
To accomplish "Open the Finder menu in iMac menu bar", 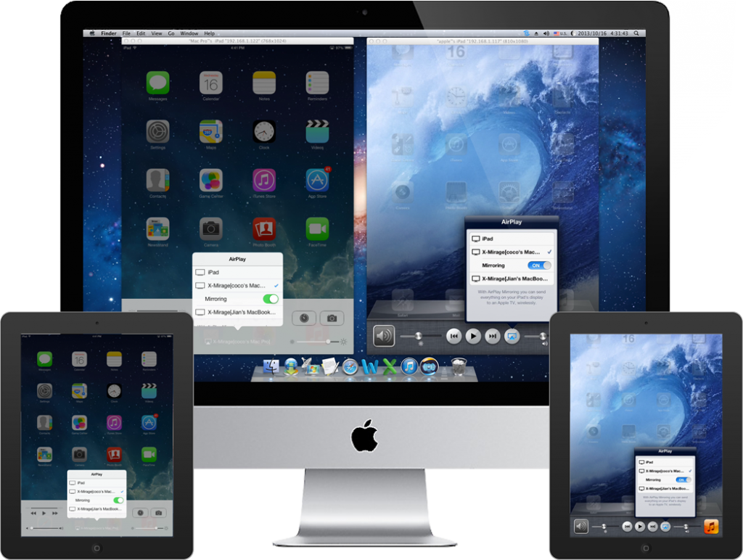I will (x=109, y=33).
